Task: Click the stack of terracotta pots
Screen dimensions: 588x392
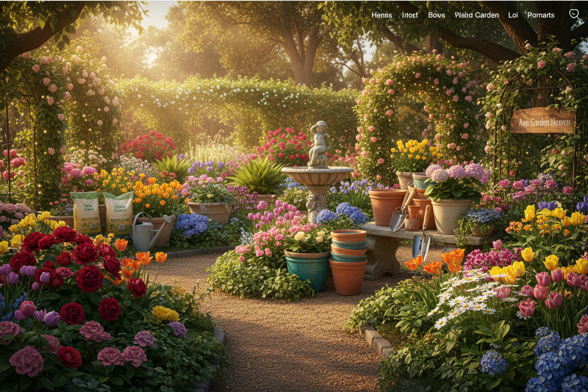Action: (348, 261)
